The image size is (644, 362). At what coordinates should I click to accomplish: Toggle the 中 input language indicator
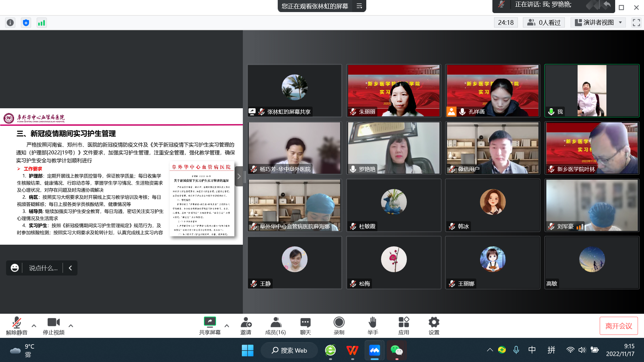pyautogui.click(x=532, y=350)
